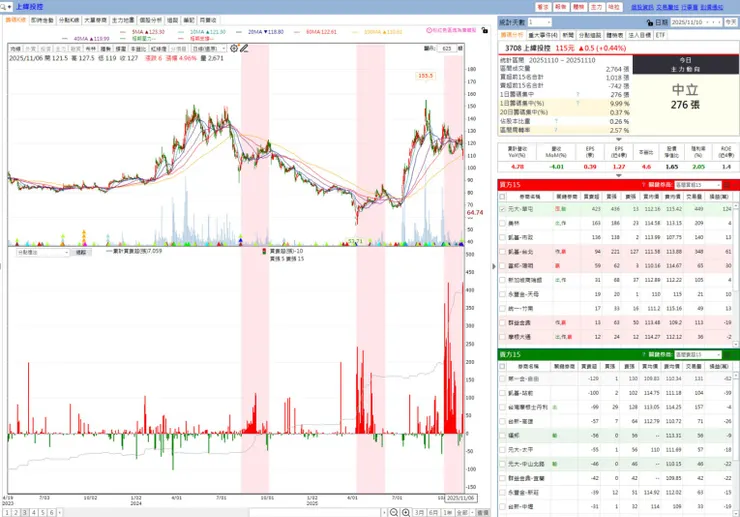Go to chart page 3 button
Viewport: 740px width, 517px height.
tap(25, 512)
